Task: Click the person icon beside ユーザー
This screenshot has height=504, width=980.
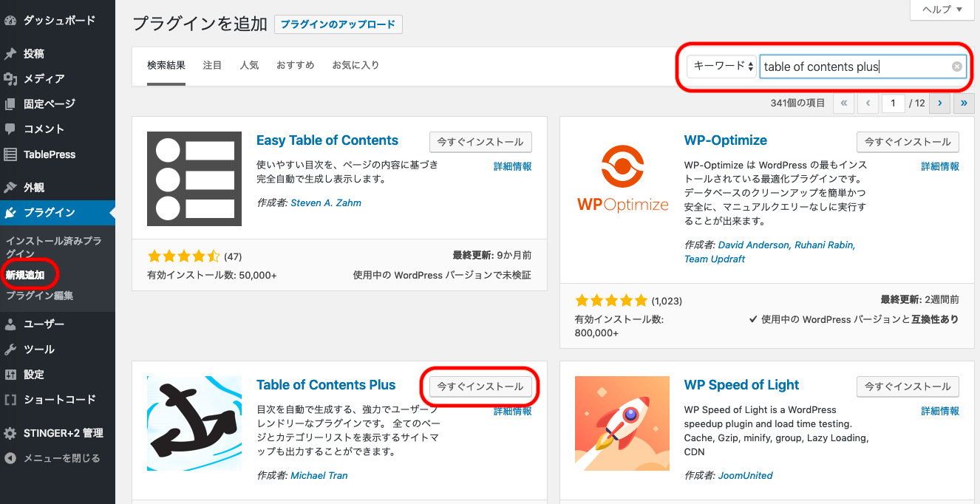Action: click(x=10, y=324)
